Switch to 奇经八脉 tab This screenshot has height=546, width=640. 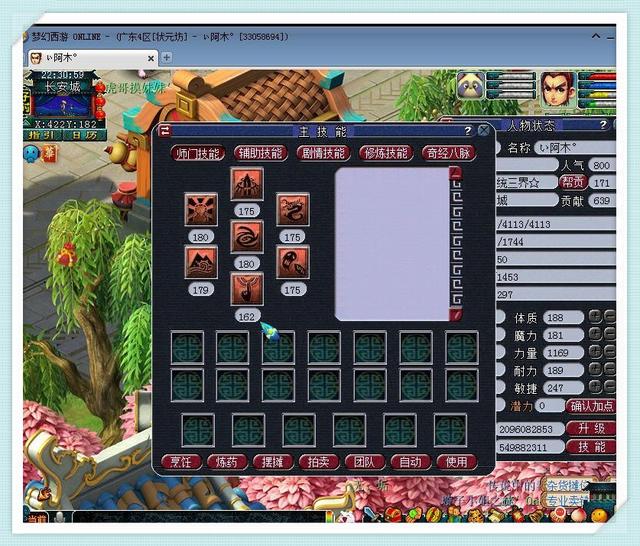(x=449, y=153)
